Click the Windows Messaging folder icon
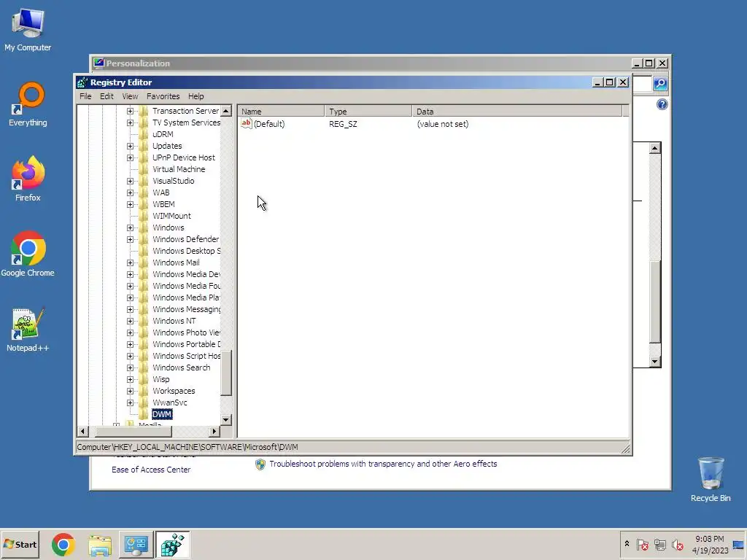Viewport: 747px width, 560px height. [x=144, y=309]
